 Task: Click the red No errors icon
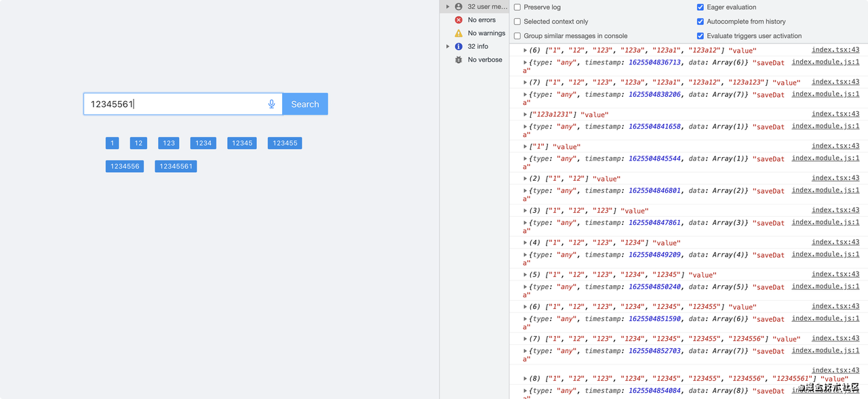[458, 20]
